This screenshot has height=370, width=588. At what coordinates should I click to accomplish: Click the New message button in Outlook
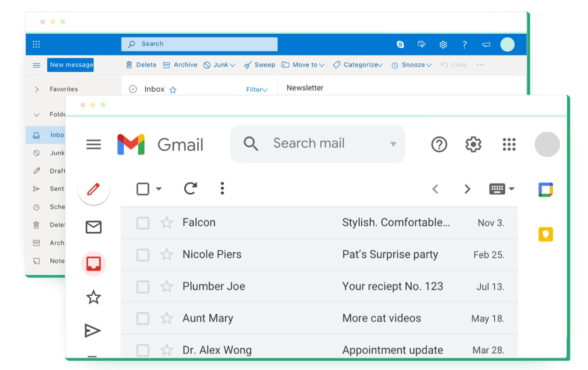coord(70,65)
